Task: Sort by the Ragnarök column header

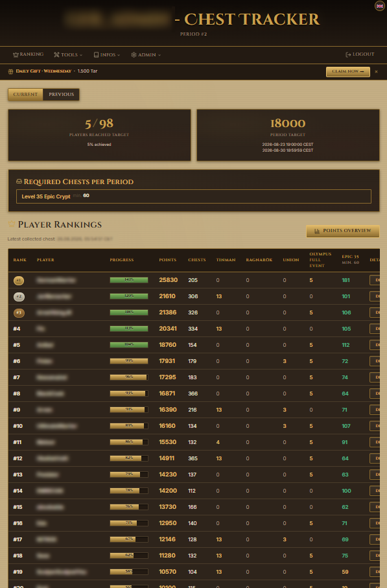Action: (x=259, y=260)
